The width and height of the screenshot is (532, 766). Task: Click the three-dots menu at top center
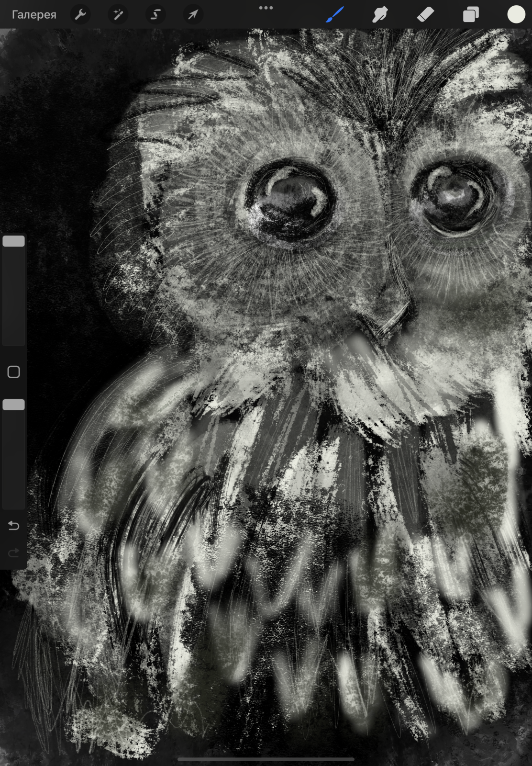(x=266, y=8)
